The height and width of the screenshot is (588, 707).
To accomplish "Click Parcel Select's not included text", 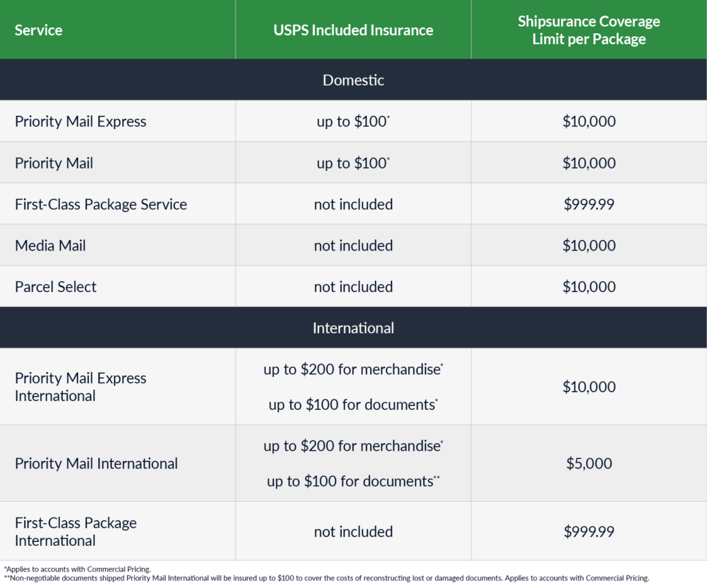I will pyautogui.click(x=353, y=287).
